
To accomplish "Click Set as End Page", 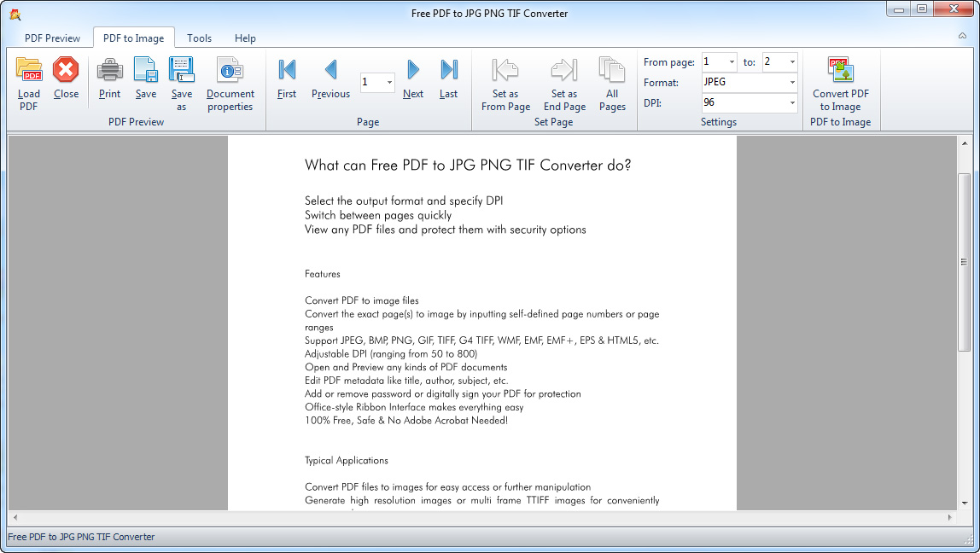I will [x=564, y=69].
